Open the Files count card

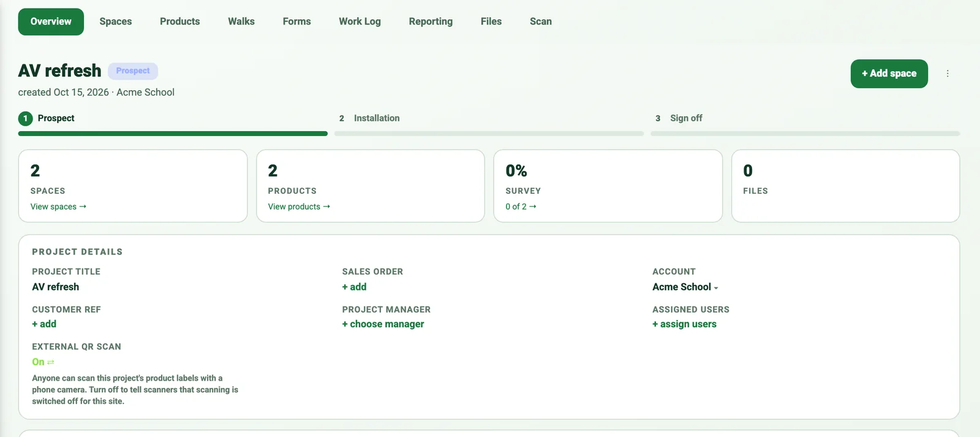tap(845, 186)
